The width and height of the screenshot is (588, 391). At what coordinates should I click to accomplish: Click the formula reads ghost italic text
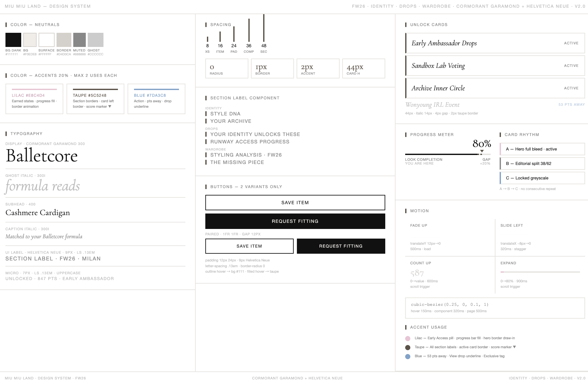(42, 186)
